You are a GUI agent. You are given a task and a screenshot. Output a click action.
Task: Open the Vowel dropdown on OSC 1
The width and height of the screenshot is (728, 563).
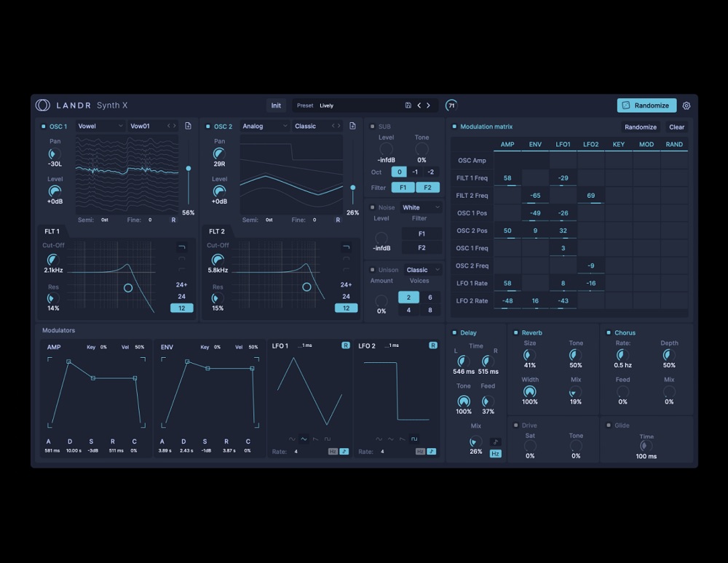100,125
